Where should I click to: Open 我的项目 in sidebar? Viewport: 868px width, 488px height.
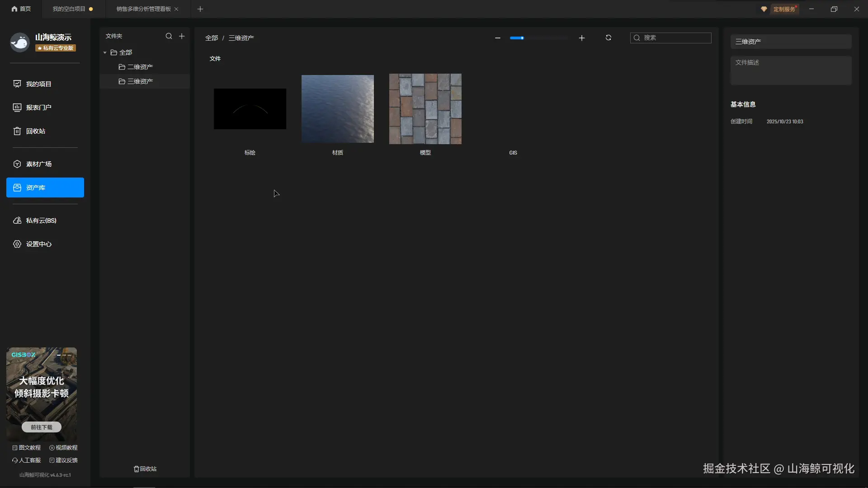pos(45,84)
